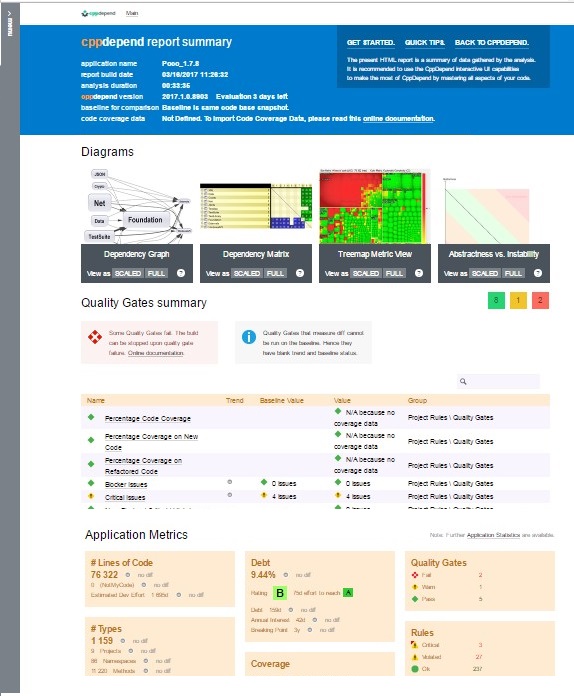Image resolution: width=574 pixels, height=696 pixels.
Task: Sort table by Value column header
Action: click(342, 400)
